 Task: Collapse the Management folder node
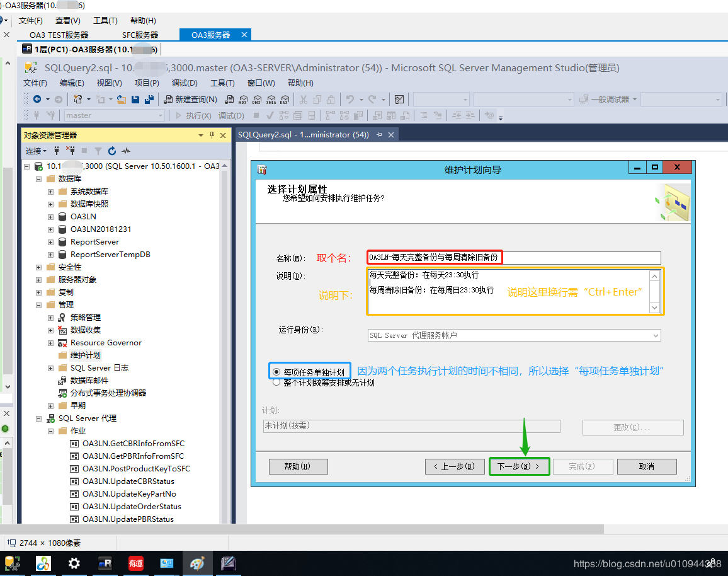coord(38,305)
